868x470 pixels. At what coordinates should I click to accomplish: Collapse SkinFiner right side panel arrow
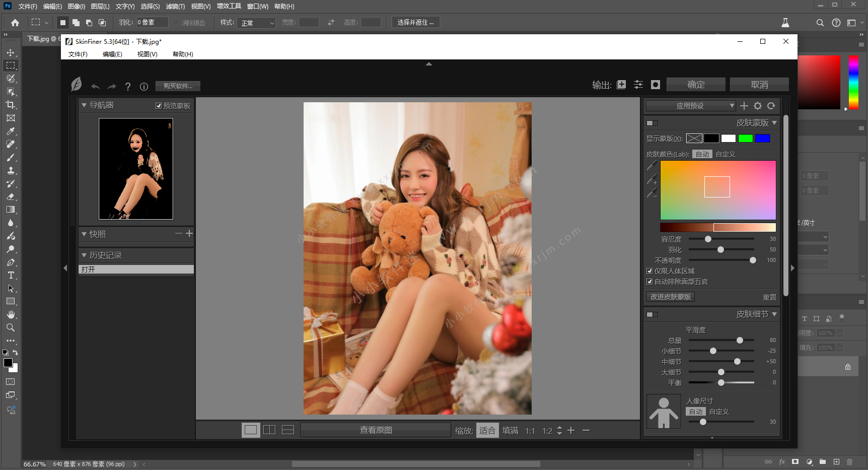[792, 268]
